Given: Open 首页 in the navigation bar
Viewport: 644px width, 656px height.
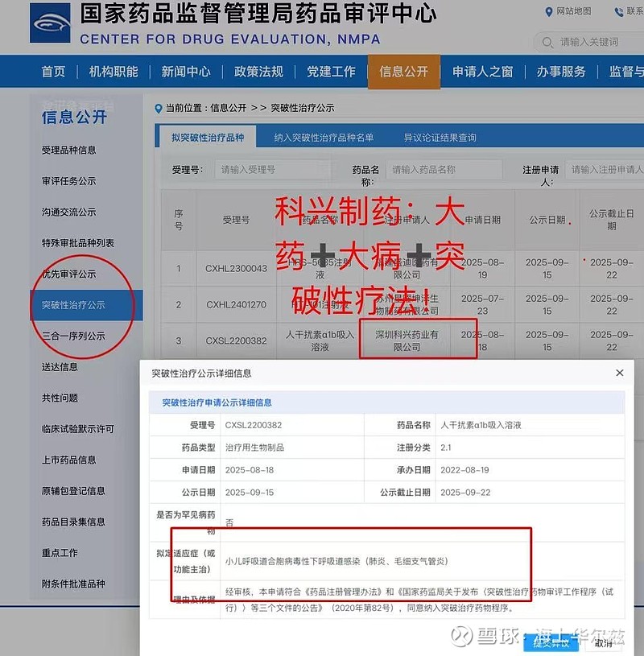Looking at the screenshot, I should click(53, 72).
